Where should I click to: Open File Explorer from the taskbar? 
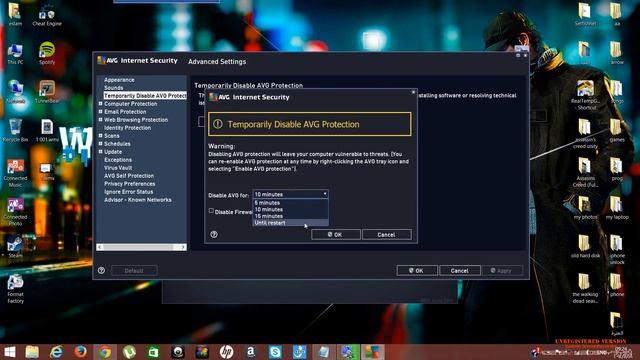click(x=32, y=352)
